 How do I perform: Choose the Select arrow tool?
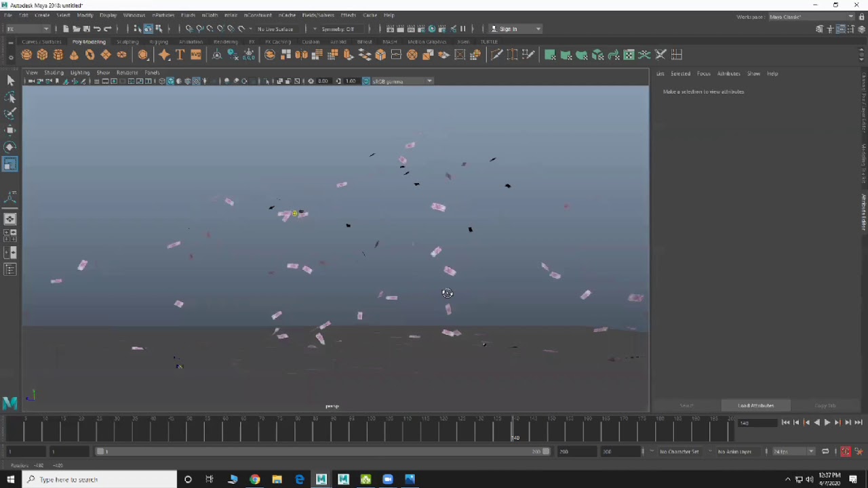(x=10, y=81)
